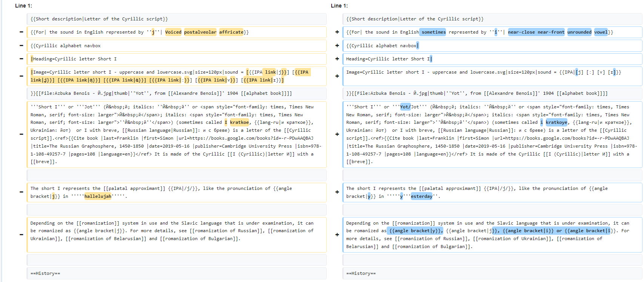Click minus marker beside removed 'Depending on the [[romanization]]' paragraph
The width and height of the screenshot is (644, 282).
click(x=21, y=234)
